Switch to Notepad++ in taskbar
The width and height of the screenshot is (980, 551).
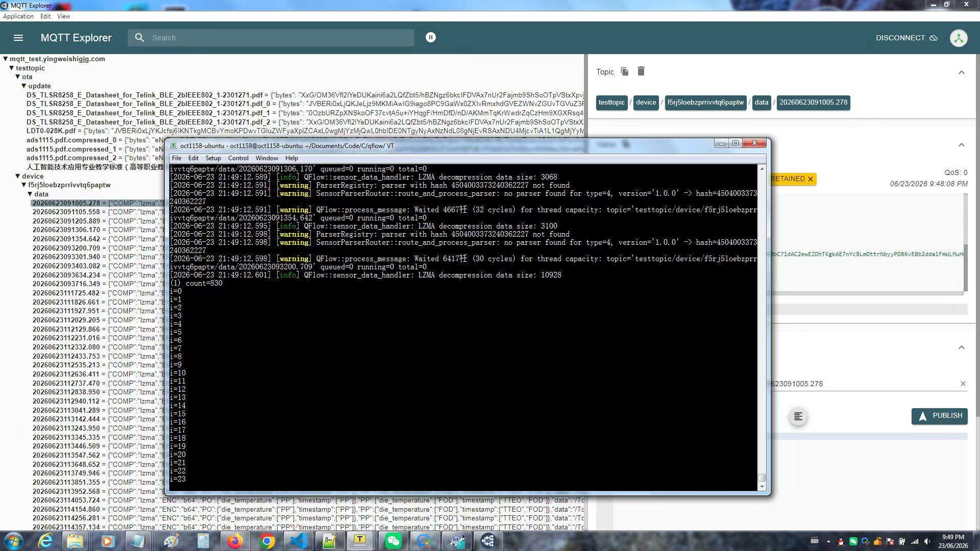(330, 541)
